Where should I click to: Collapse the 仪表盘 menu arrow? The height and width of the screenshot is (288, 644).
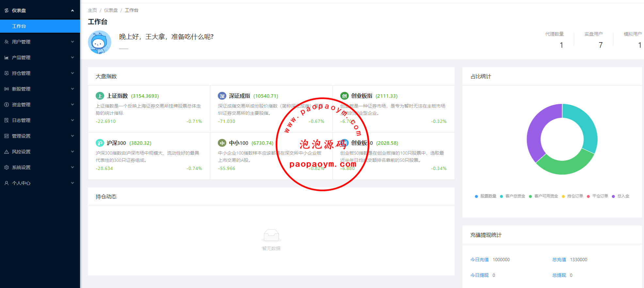pyautogui.click(x=72, y=10)
